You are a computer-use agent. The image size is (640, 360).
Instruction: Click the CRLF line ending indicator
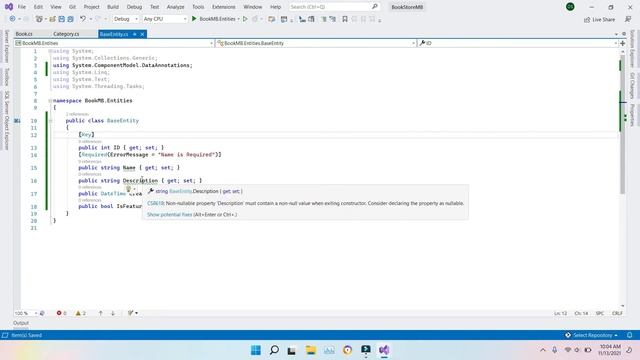pos(617,313)
